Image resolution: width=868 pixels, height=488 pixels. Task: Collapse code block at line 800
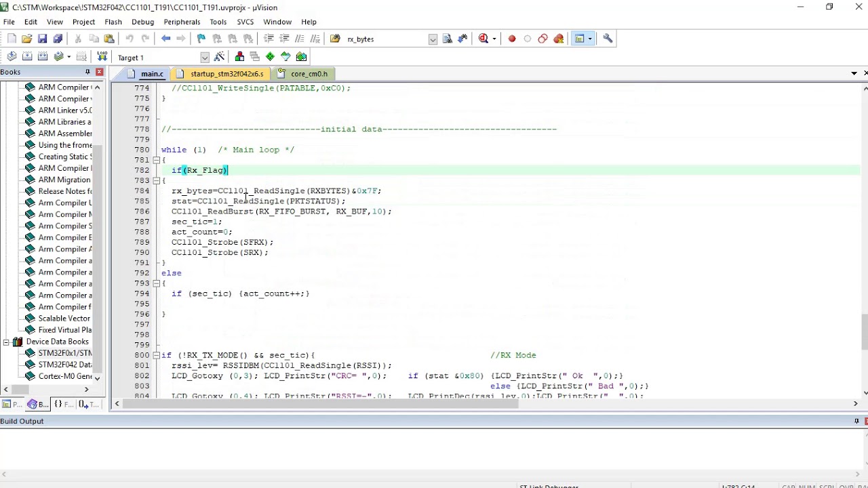[x=156, y=355]
